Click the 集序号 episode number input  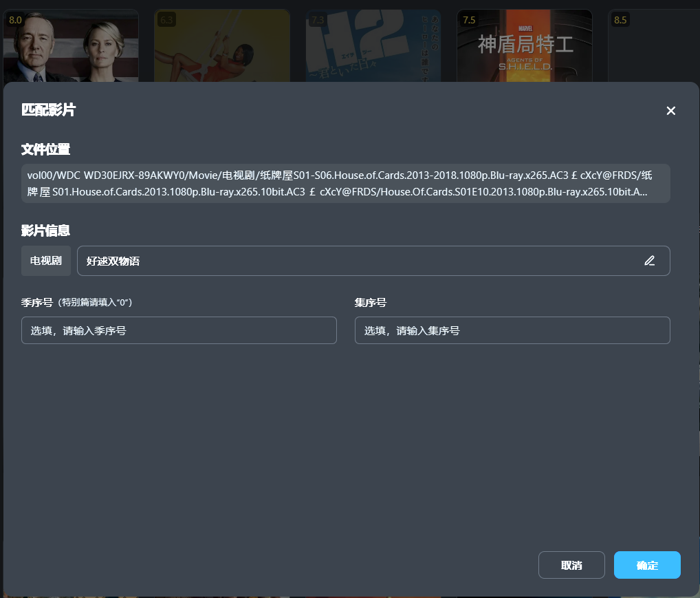[x=512, y=330]
